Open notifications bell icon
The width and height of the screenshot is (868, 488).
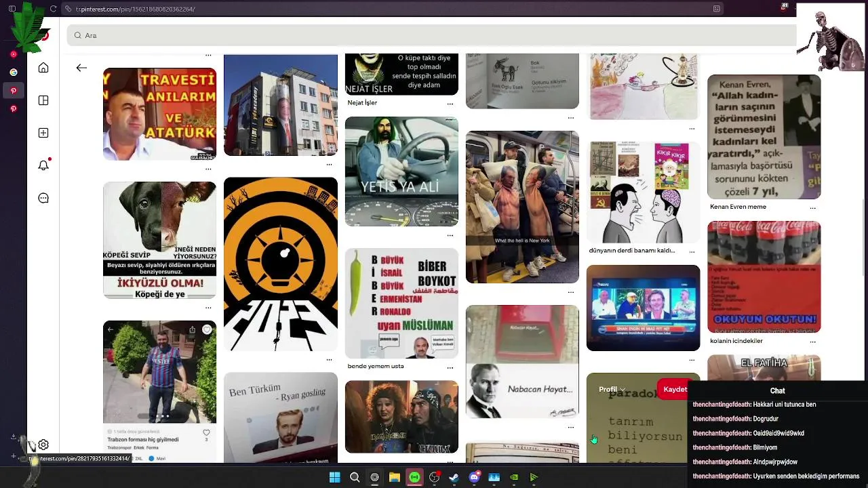pos(43,165)
